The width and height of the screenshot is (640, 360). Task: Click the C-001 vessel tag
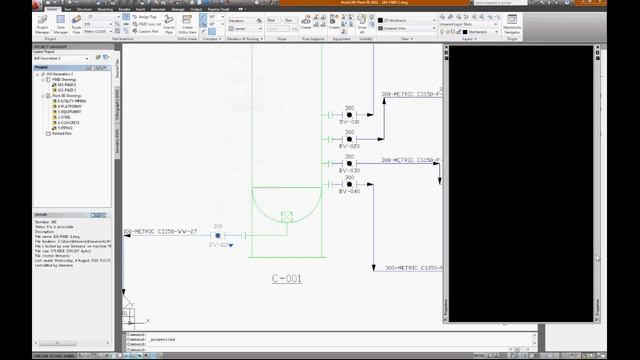tap(287, 278)
